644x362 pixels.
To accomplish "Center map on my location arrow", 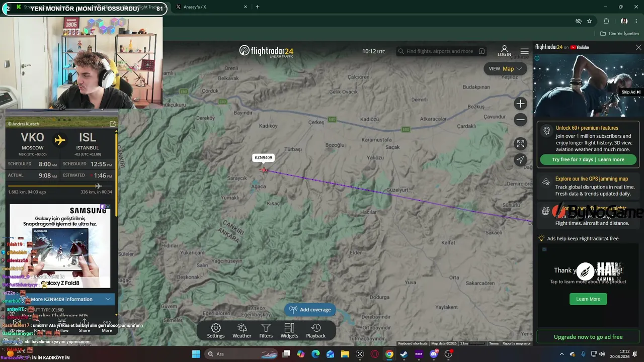I will point(520,160).
